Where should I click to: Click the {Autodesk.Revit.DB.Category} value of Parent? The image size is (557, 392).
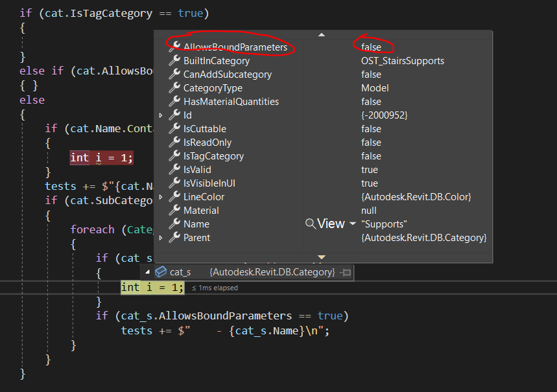point(424,238)
